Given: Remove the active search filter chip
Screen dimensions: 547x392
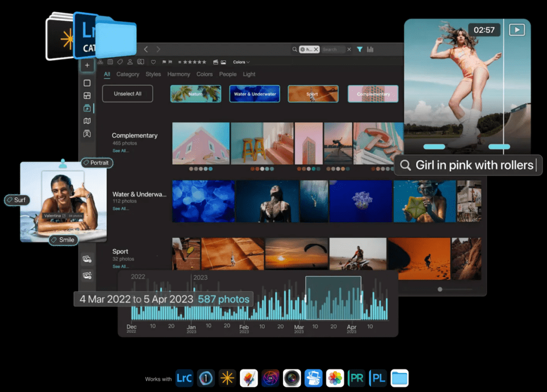Looking at the screenshot, I should pos(316,49).
